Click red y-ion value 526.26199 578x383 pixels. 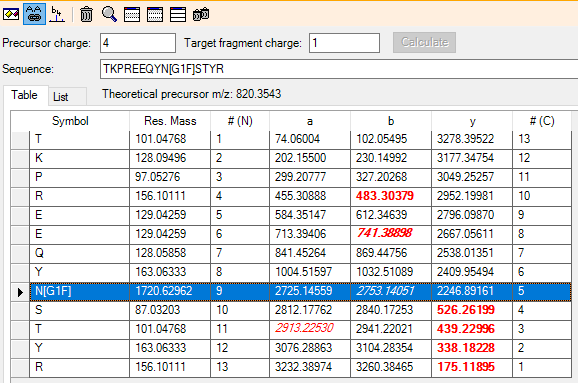point(472,310)
